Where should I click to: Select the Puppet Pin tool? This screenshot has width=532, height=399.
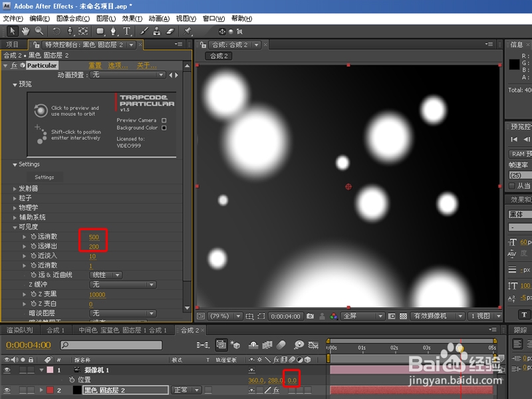tap(188, 31)
